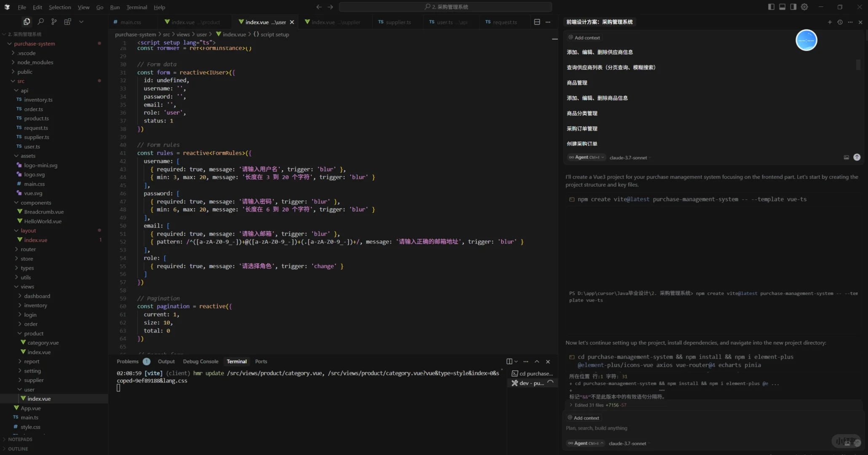
Task: Toggle the AI pane layout button
Action: click(793, 7)
